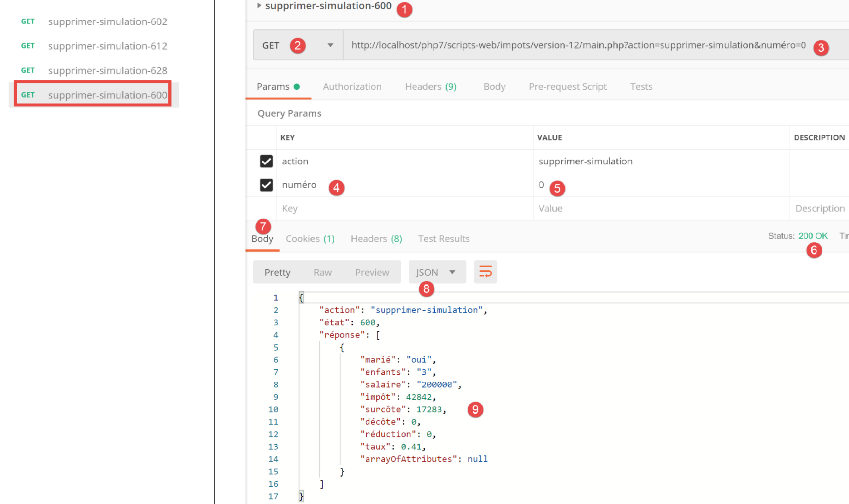The width and height of the screenshot is (849, 504).
Task: Open supprimer-simulation-628 request in sidebar
Action: (108, 71)
